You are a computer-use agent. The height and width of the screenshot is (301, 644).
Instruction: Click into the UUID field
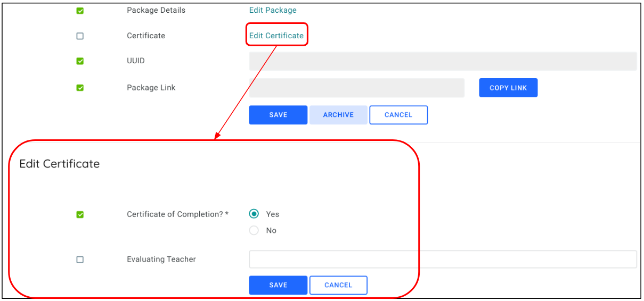[443, 61]
